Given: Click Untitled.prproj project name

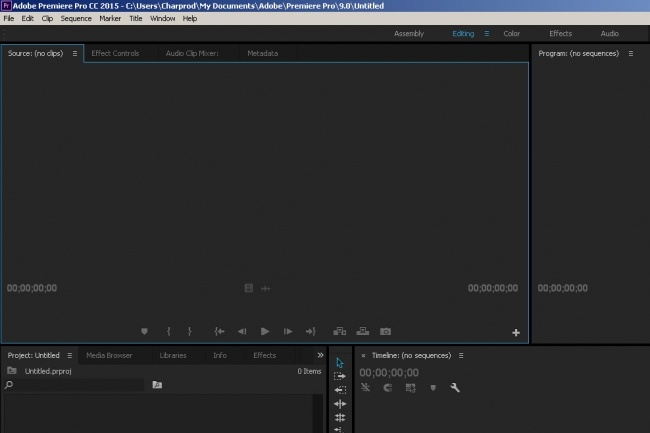Looking at the screenshot, I should [x=48, y=371].
